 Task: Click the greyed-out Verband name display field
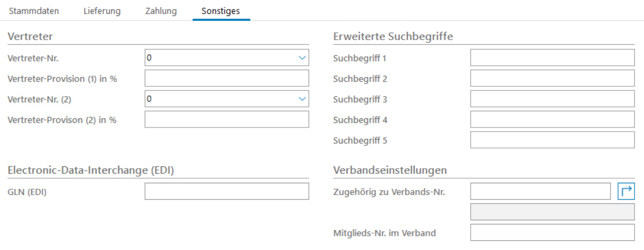pyautogui.click(x=552, y=212)
